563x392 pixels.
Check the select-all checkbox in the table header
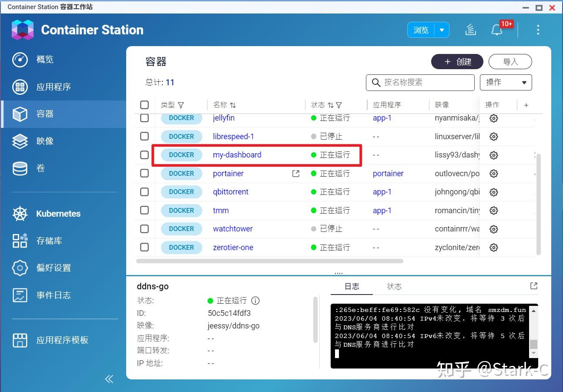click(x=144, y=104)
